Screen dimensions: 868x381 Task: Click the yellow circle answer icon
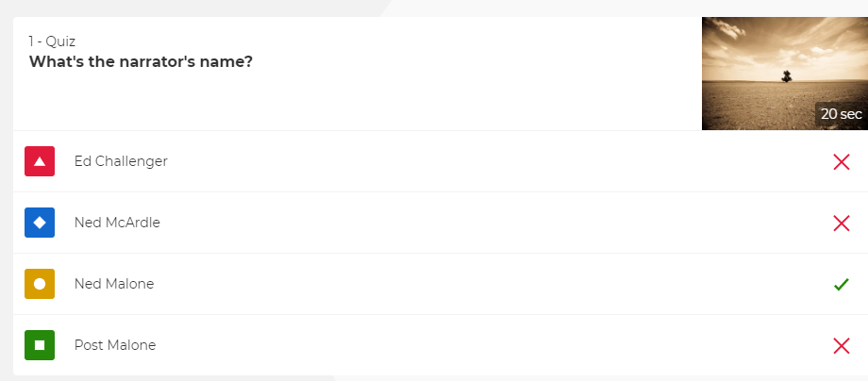[x=40, y=284]
